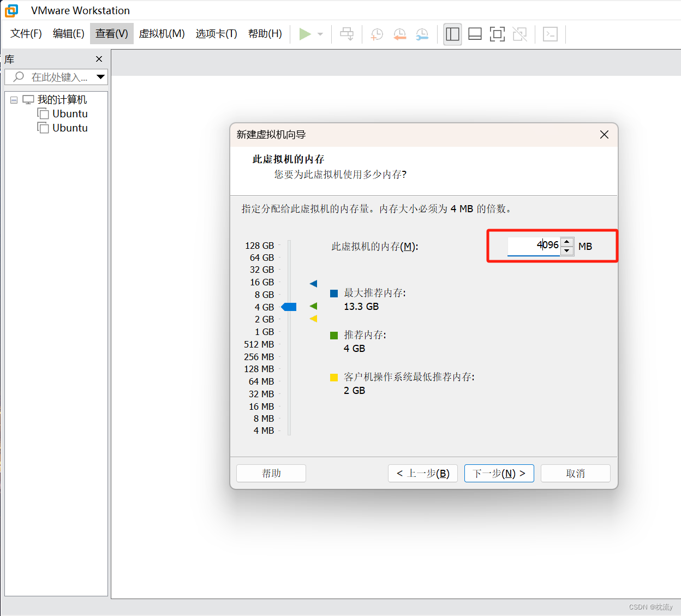Click the green 推荐内存 legend square

pos(334,336)
